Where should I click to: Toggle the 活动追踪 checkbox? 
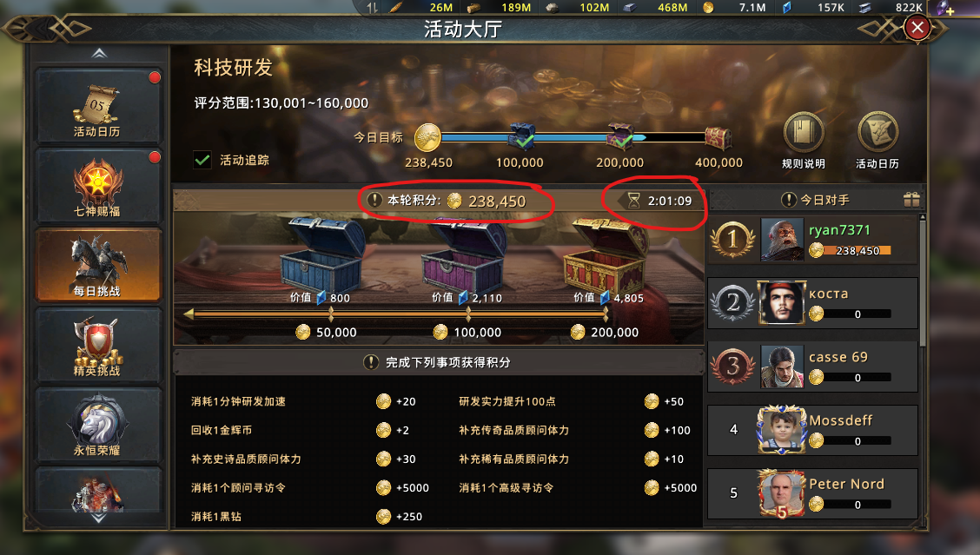202,160
